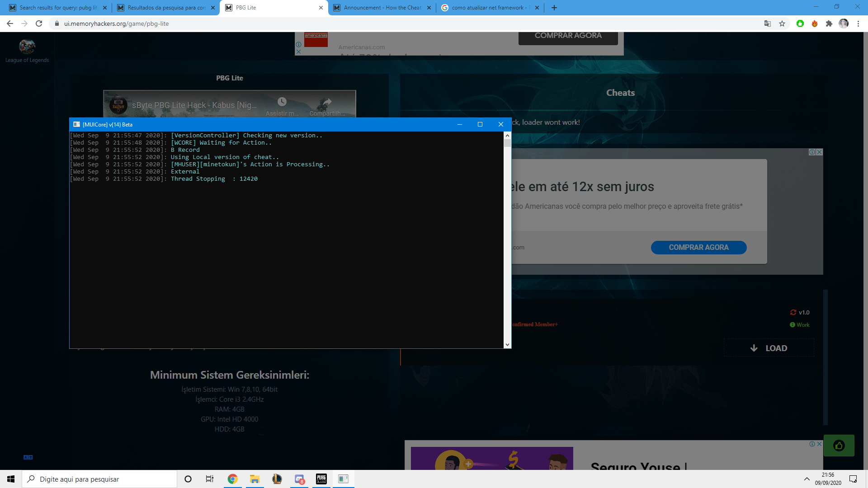Click the Work status indicator
This screenshot has width=868, height=488.
pyautogui.click(x=799, y=325)
